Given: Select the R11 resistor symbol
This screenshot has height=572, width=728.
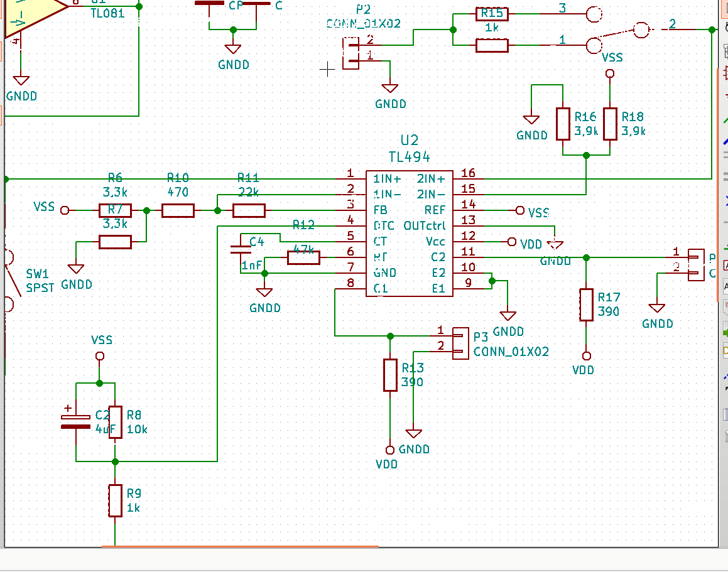Looking at the screenshot, I should point(249,211).
